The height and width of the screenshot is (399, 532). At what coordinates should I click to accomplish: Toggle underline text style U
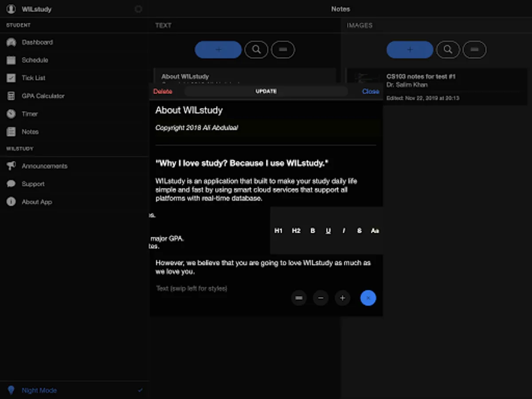tap(328, 231)
